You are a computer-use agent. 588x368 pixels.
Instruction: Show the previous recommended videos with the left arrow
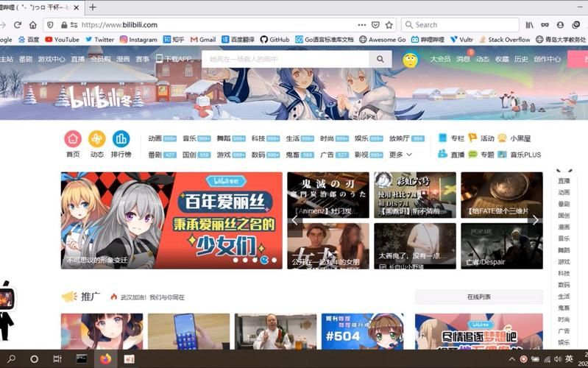(295, 220)
